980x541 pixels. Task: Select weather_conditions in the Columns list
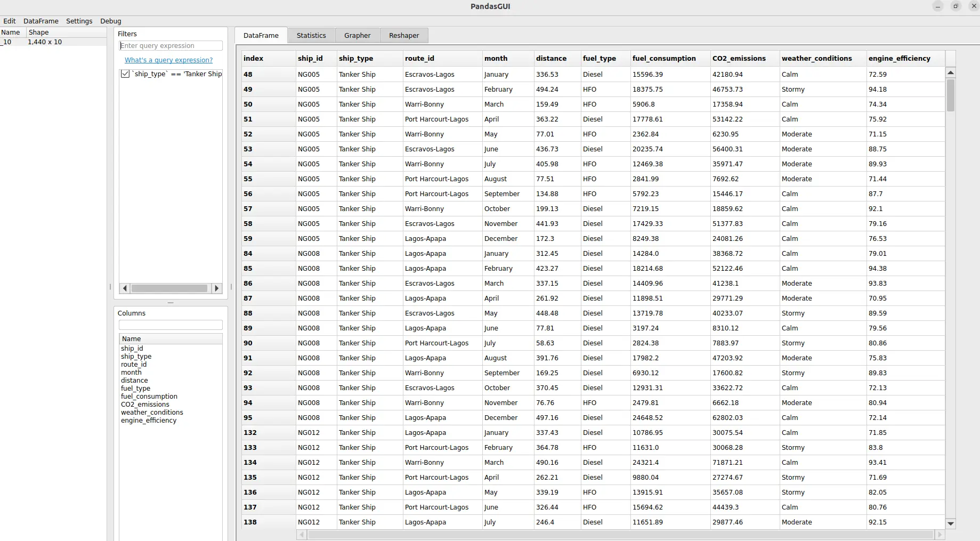(x=152, y=413)
